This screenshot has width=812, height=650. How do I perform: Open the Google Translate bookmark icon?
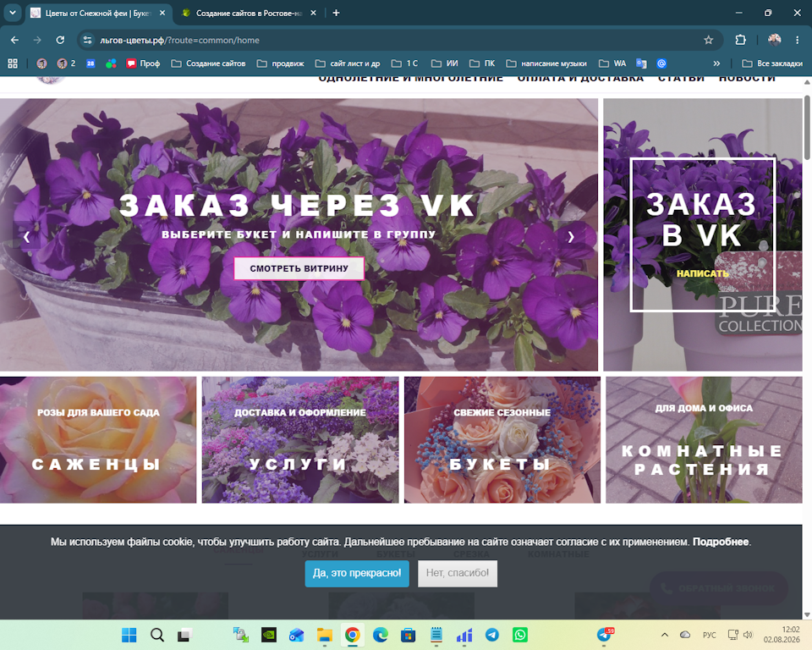(x=641, y=63)
